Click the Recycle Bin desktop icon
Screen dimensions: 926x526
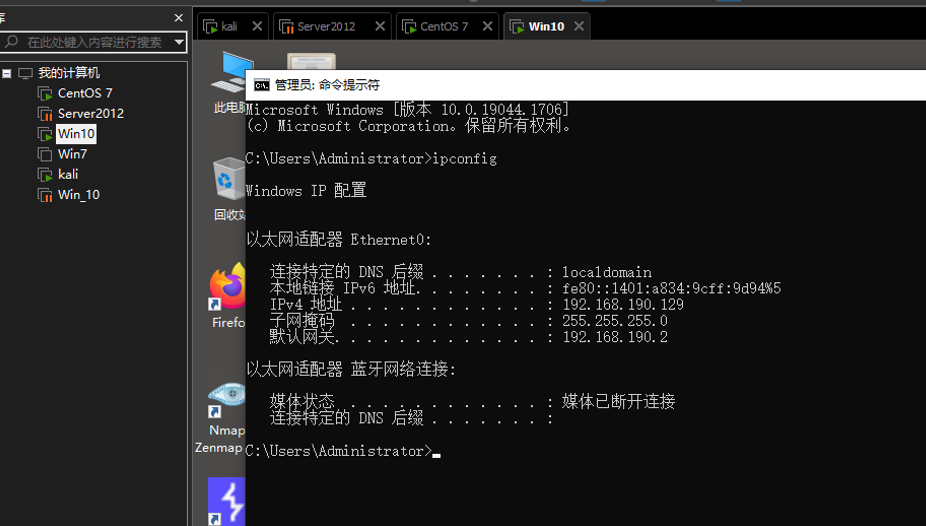coord(229,189)
